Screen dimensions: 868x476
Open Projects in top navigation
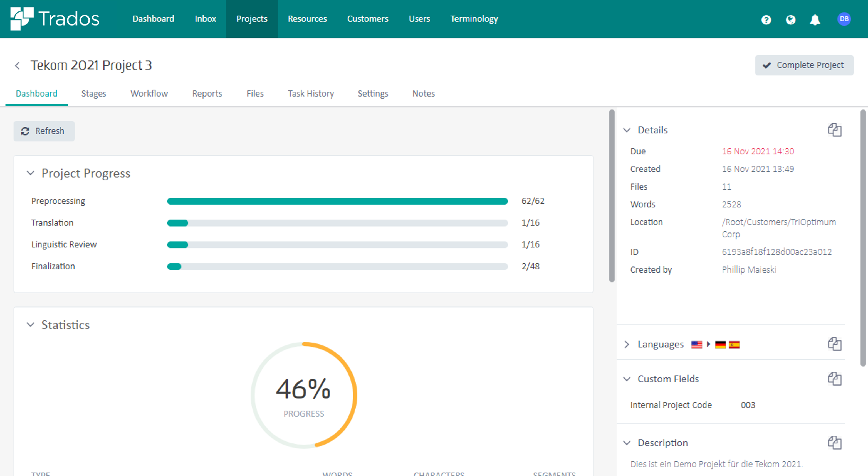coord(252,19)
